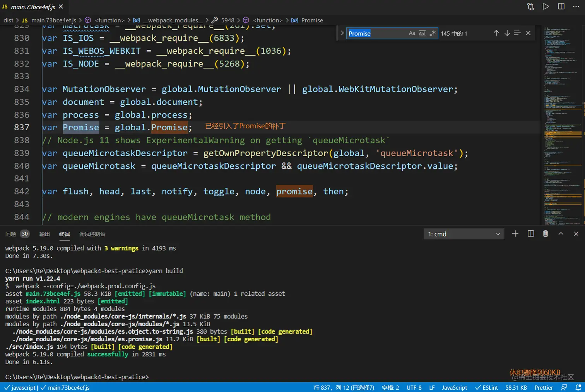Image resolution: width=585 pixels, height=392 pixels.
Task: Click JavaScript language mode in status bar
Action: 454,387
